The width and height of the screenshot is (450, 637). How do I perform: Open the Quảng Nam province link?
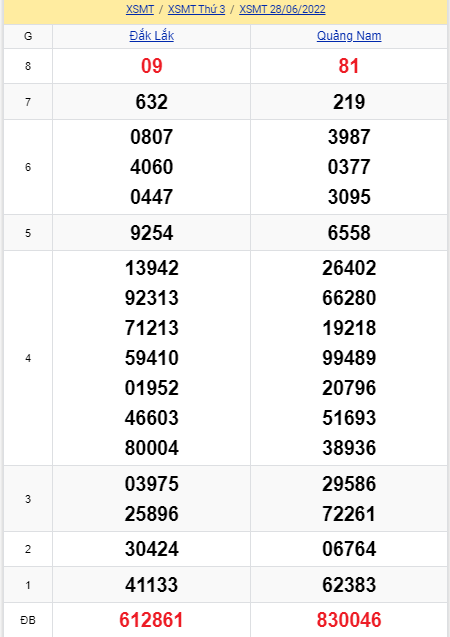[349, 36]
